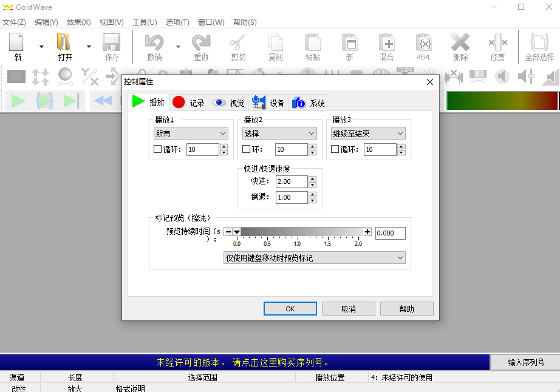Click the Paste New (新) clipboard icon
Image resolution: width=560 pixels, height=392 pixels.
pos(350,42)
